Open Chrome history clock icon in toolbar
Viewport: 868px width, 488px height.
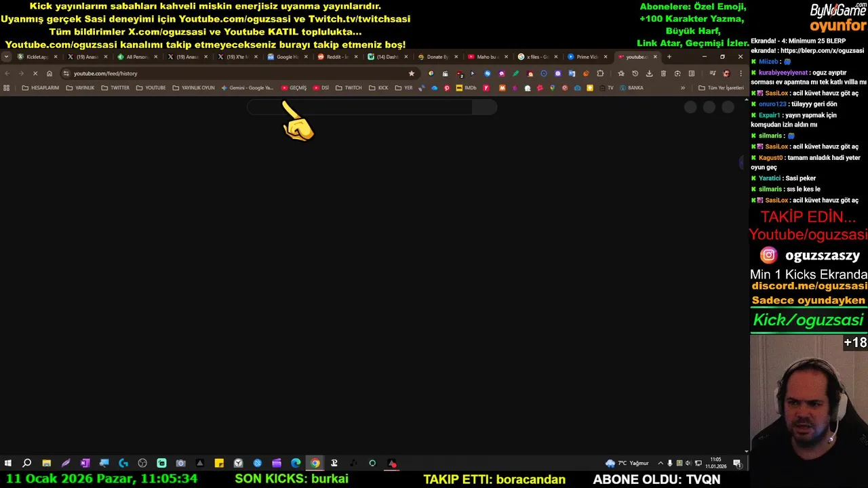click(x=635, y=73)
